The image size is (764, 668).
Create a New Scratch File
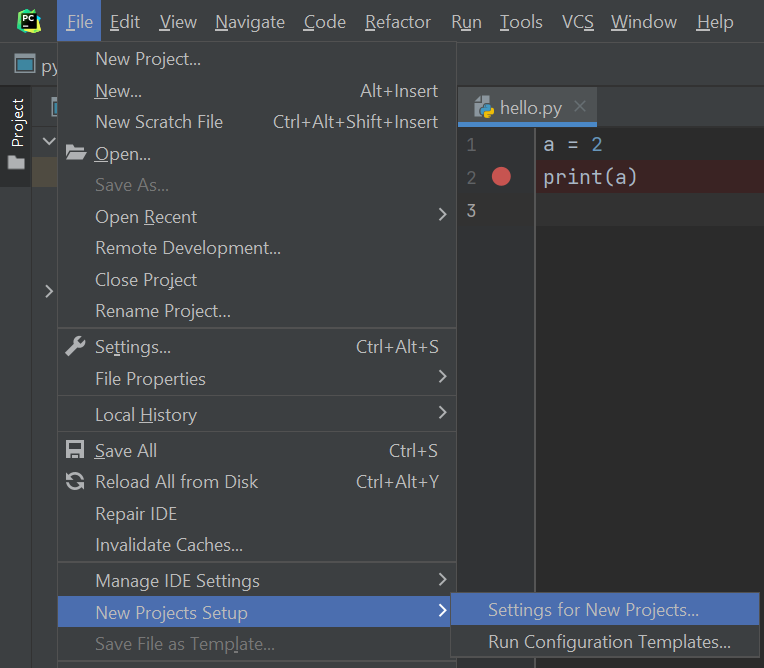coord(257,122)
